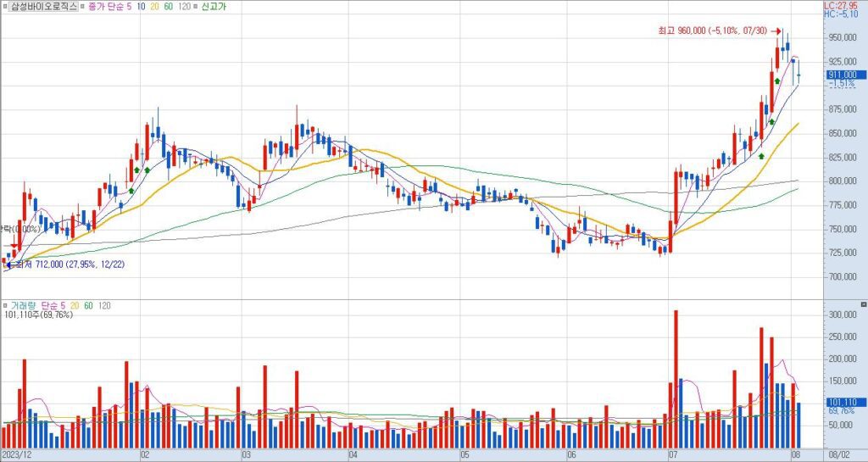This screenshot has width=868, height=462.
Task: Click the 800,000 price axis label
Action: 842,181
